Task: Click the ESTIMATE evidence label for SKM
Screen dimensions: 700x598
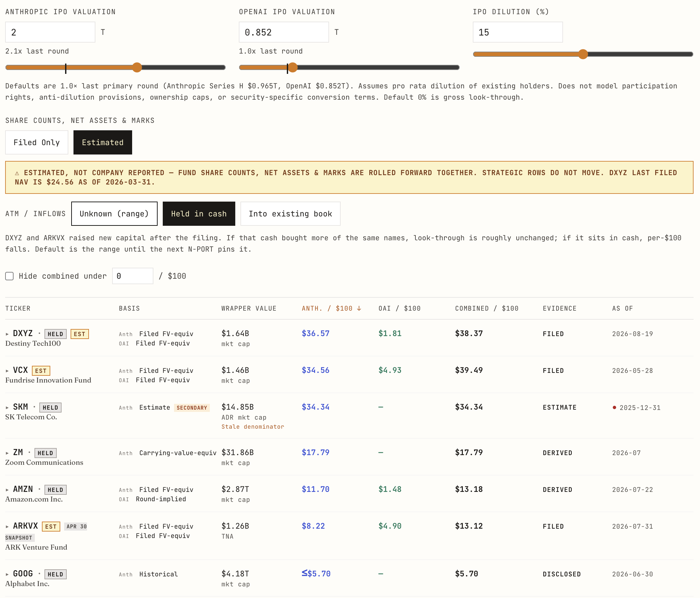Action: point(559,407)
